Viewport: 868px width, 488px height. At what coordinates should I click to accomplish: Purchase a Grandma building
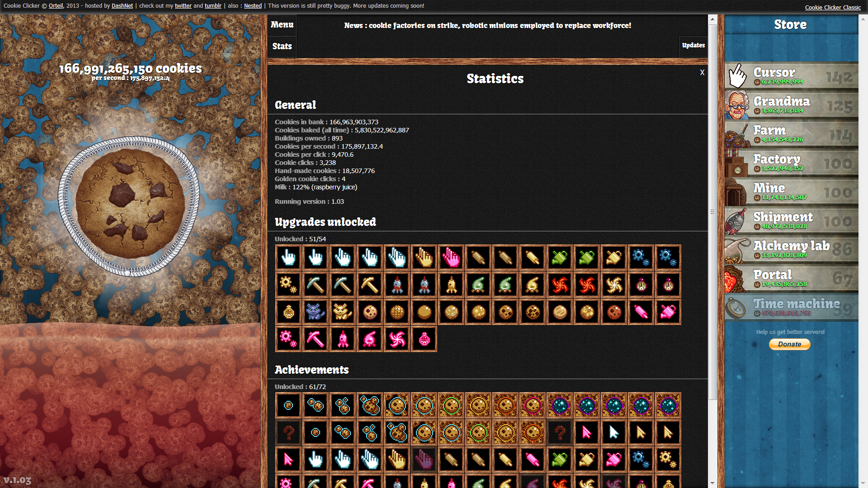coord(791,105)
